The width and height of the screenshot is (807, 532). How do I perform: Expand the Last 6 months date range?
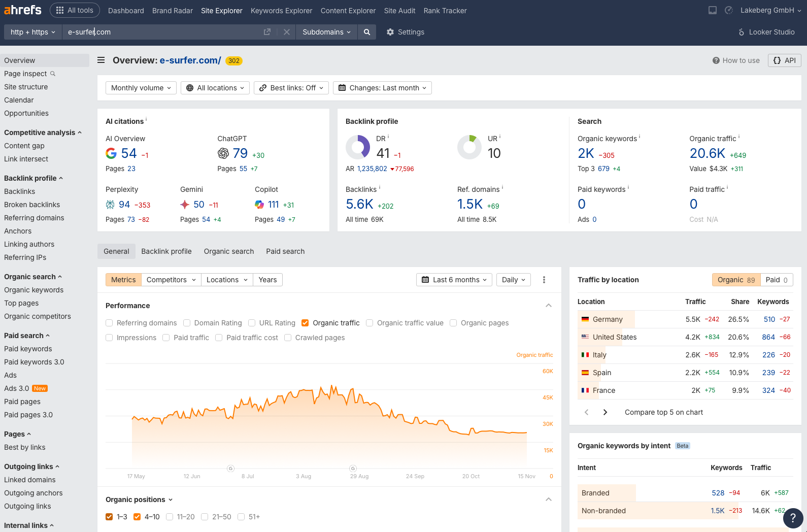tap(454, 280)
